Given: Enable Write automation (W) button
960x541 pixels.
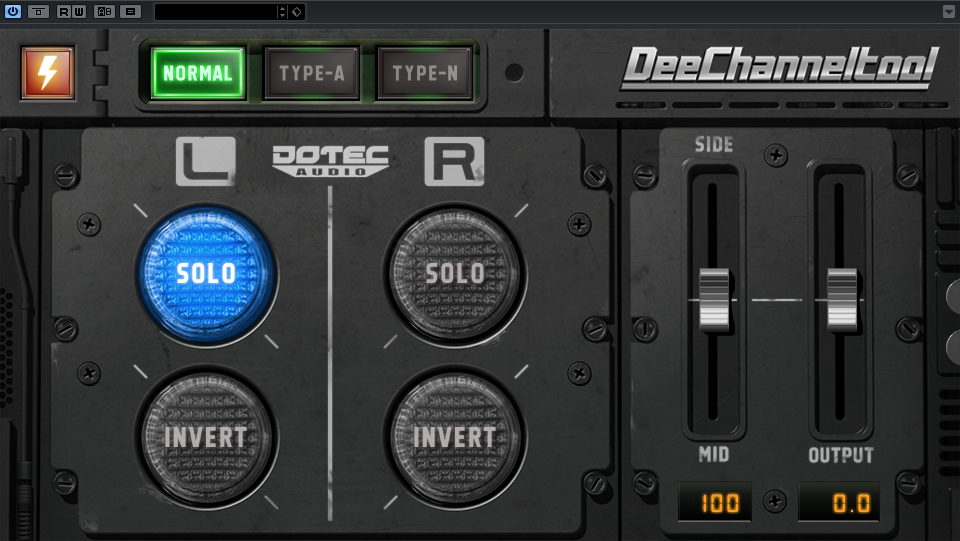Looking at the screenshot, I should (79, 11).
